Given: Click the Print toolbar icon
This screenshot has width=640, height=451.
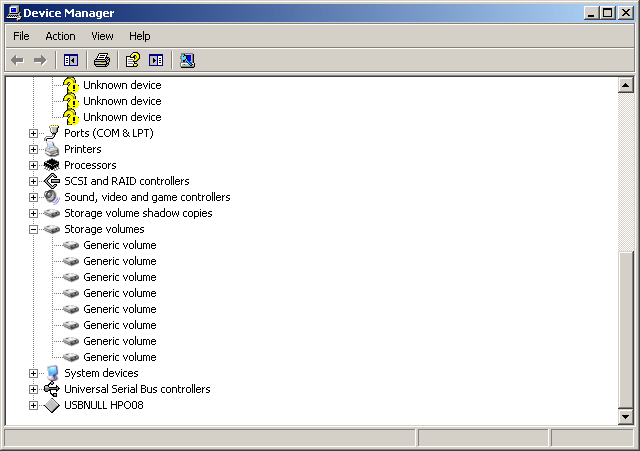Looking at the screenshot, I should pos(102,60).
